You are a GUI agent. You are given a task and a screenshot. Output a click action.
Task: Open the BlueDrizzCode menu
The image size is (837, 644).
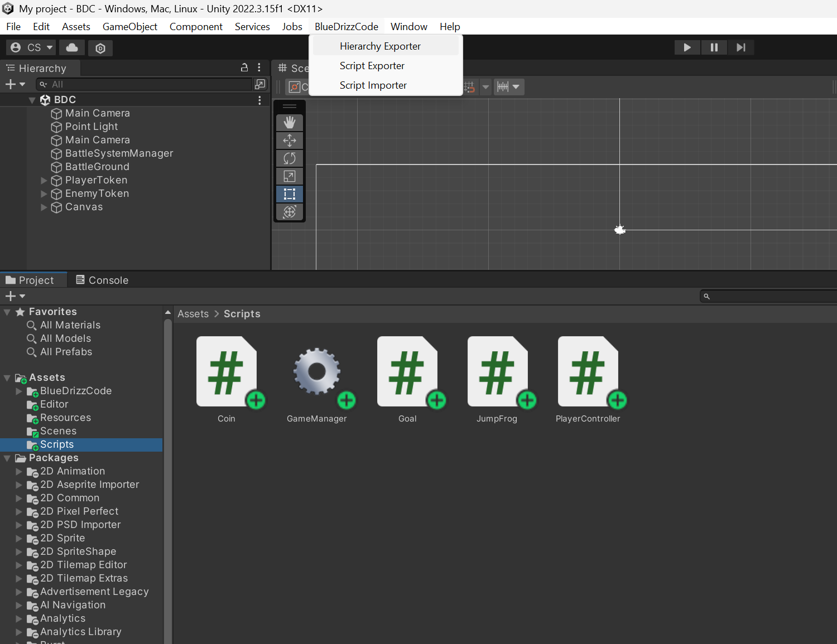coord(347,26)
